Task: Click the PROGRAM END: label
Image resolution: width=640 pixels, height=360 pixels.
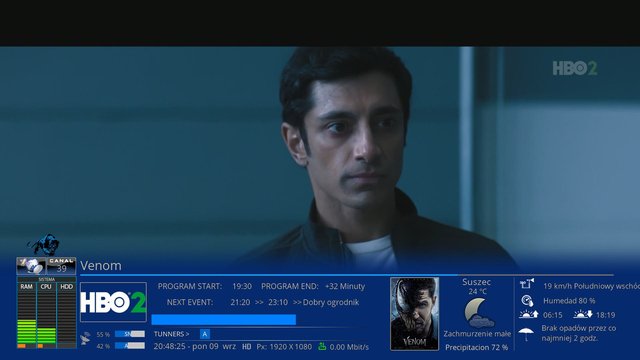Action: click(290, 287)
